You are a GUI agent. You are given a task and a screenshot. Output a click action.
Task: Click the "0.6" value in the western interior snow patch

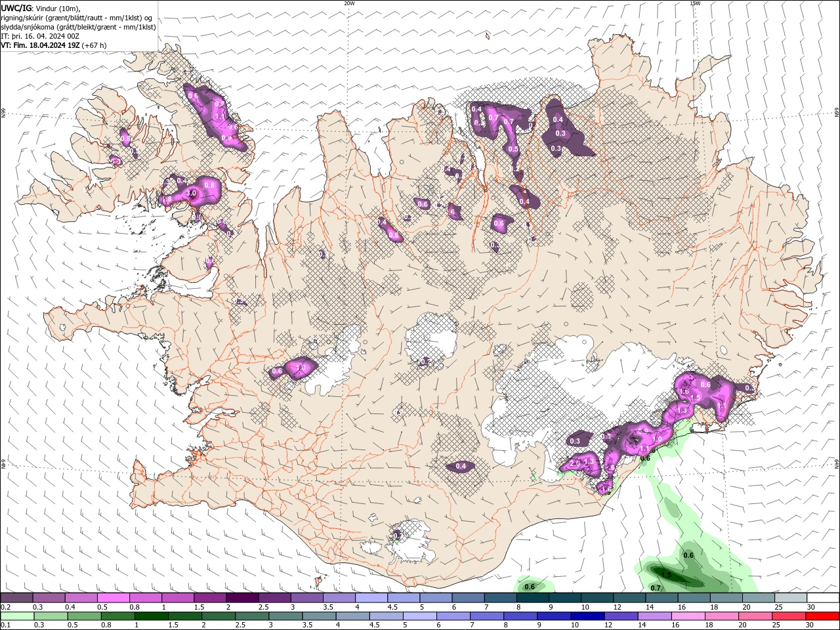277,371
